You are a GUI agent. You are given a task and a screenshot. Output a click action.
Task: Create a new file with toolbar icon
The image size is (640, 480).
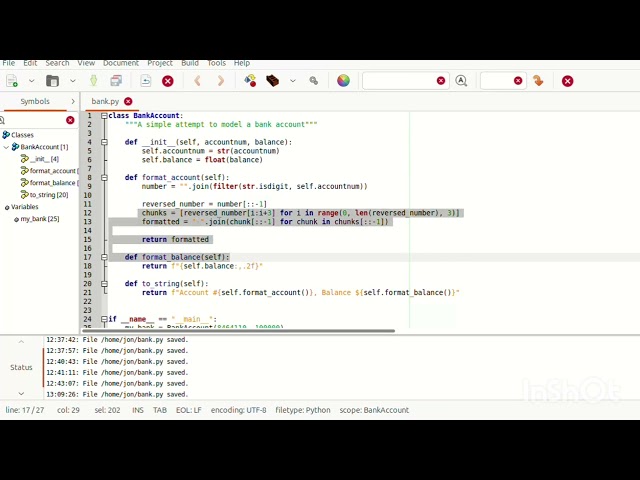pyautogui.click(x=12, y=81)
